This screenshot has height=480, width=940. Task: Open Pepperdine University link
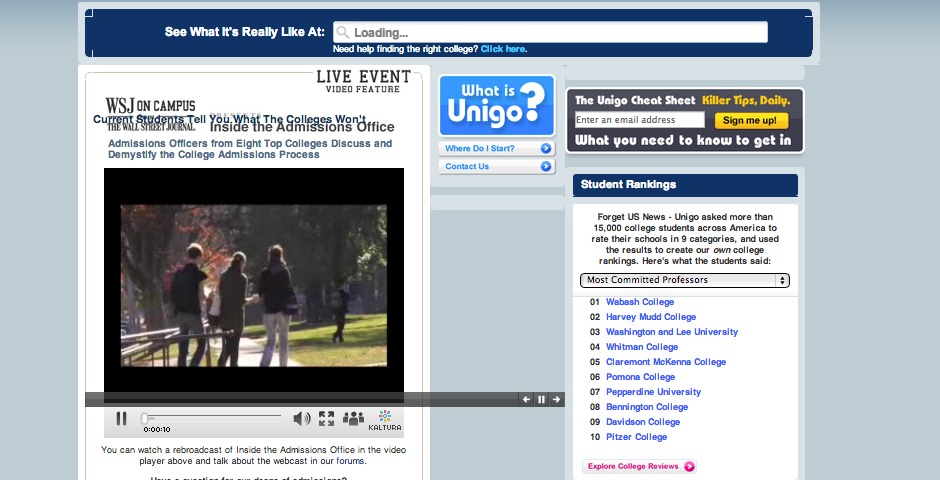(x=653, y=392)
